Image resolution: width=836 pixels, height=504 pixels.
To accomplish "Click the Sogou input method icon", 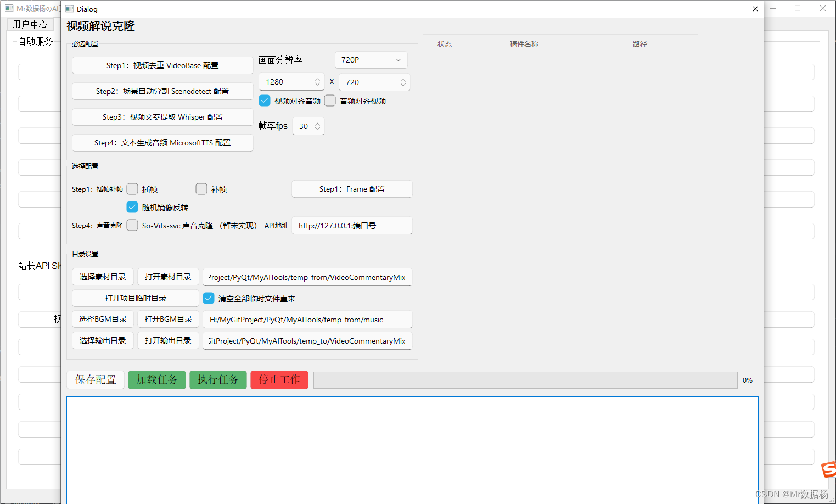I will point(829,469).
